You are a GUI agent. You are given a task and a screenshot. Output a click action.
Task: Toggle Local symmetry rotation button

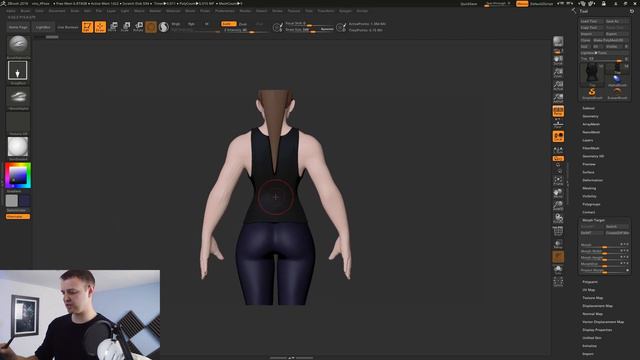click(558, 137)
